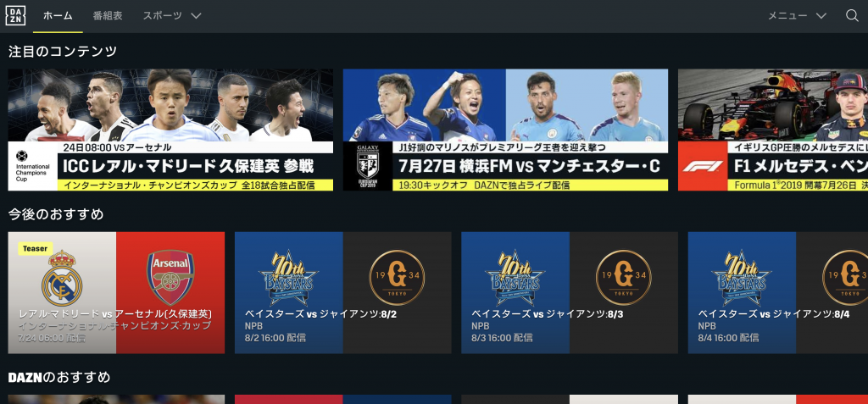Screen dimensions: 868x404
Task: Switch to the 番組表 tab
Action: click(x=108, y=15)
